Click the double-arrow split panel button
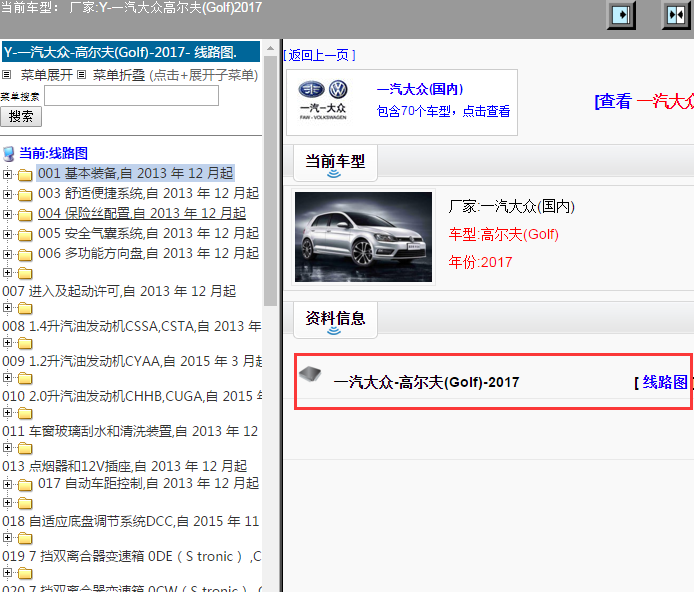This screenshot has height=592, width=694. 676,15
